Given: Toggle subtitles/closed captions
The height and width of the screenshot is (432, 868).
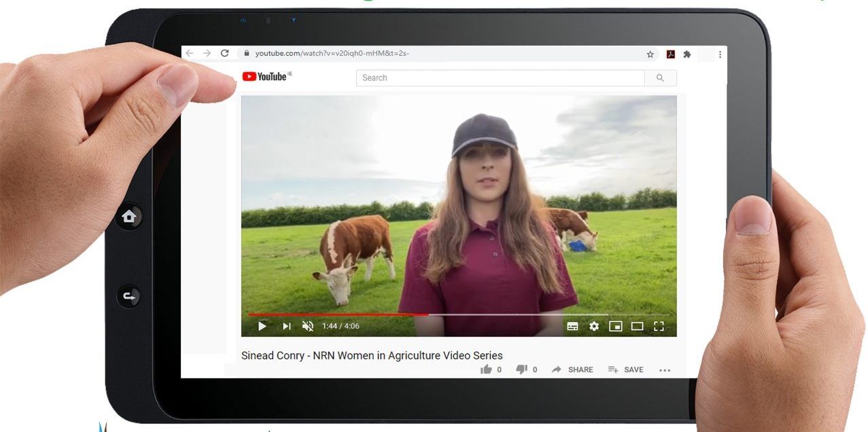Looking at the screenshot, I should (572, 326).
